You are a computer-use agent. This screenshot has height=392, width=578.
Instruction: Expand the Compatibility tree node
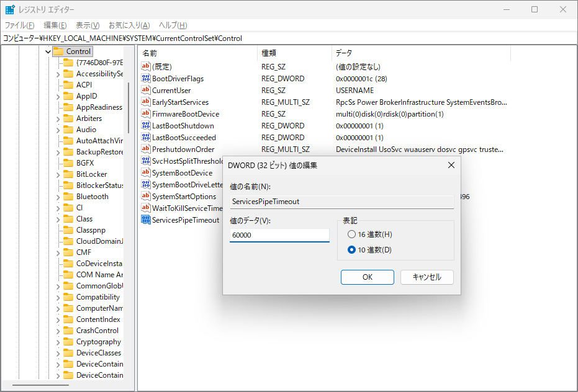(x=58, y=298)
